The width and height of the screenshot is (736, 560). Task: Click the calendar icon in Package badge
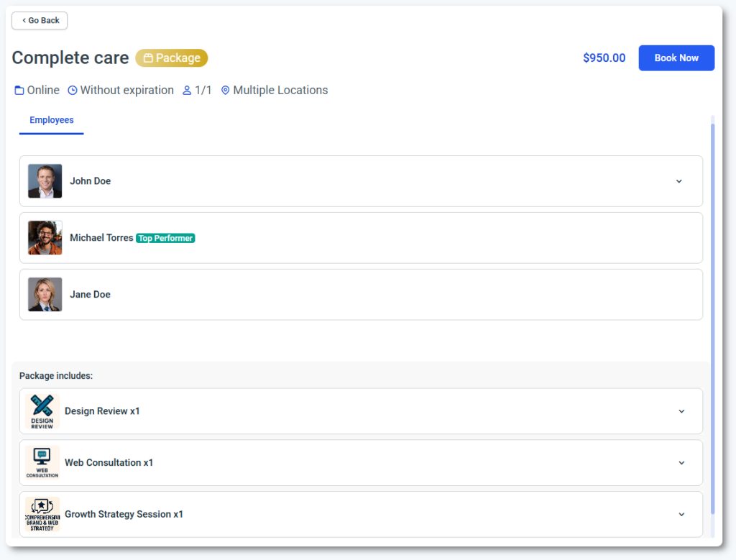pyautogui.click(x=148, y=58)
